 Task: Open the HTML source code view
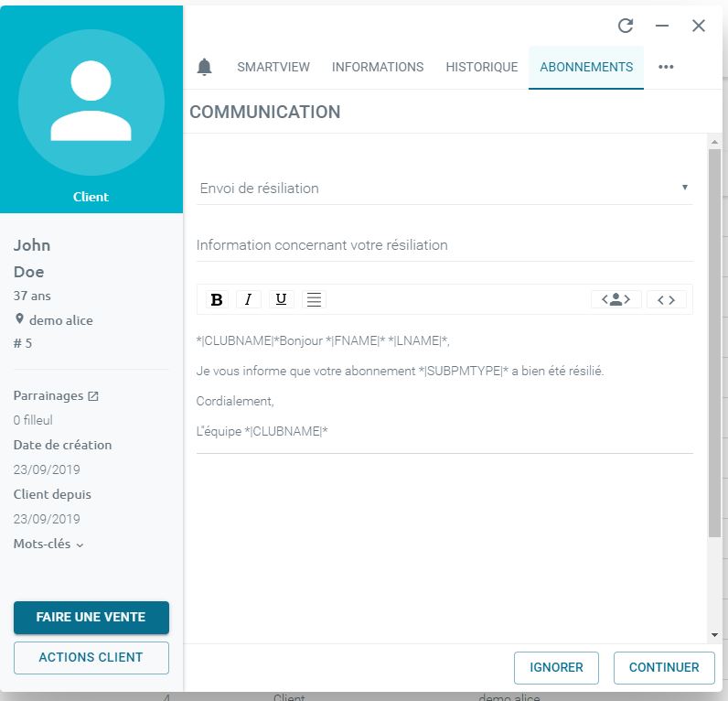[666, 299]
